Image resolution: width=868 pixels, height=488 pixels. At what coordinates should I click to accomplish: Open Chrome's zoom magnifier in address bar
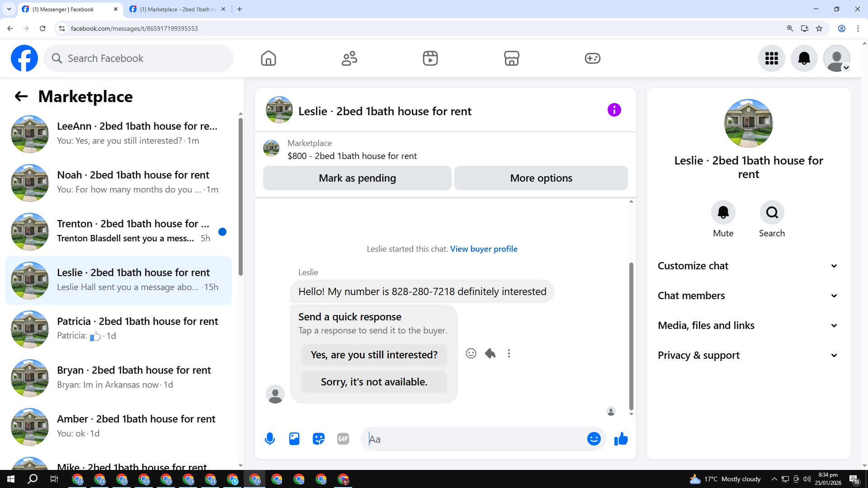click(790, 28)
